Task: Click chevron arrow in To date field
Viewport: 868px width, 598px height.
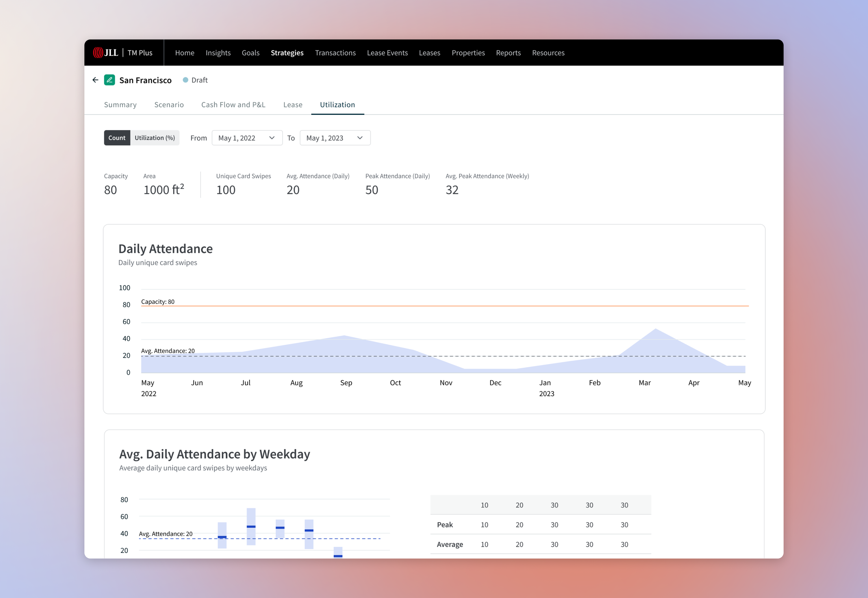Action: pos(360,138)
